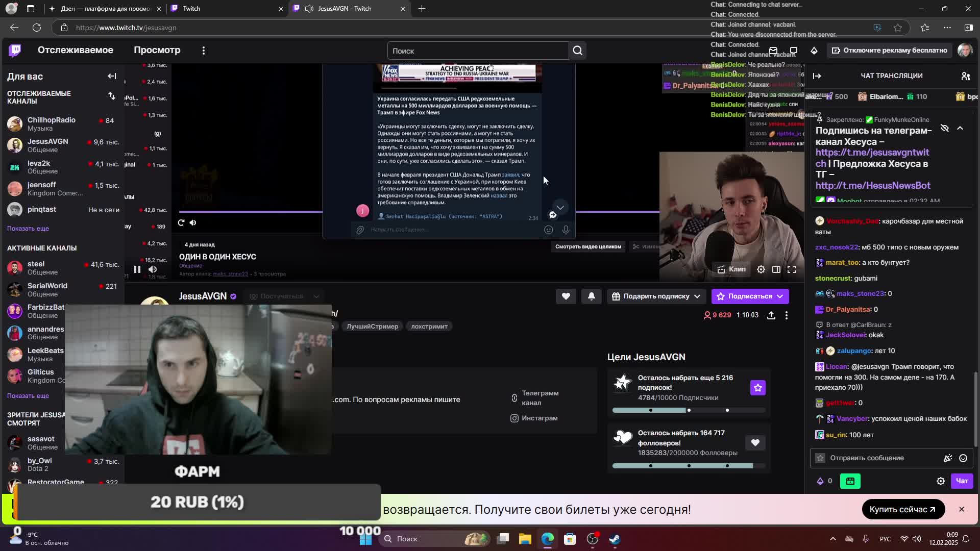
Task: Click Смотреть видео целиком button
Action: (588, 246)
